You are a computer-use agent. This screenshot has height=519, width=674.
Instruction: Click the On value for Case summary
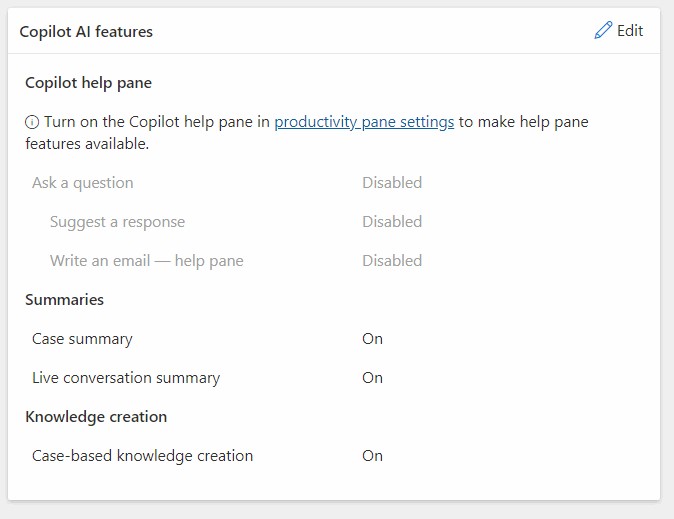[372, 339]
